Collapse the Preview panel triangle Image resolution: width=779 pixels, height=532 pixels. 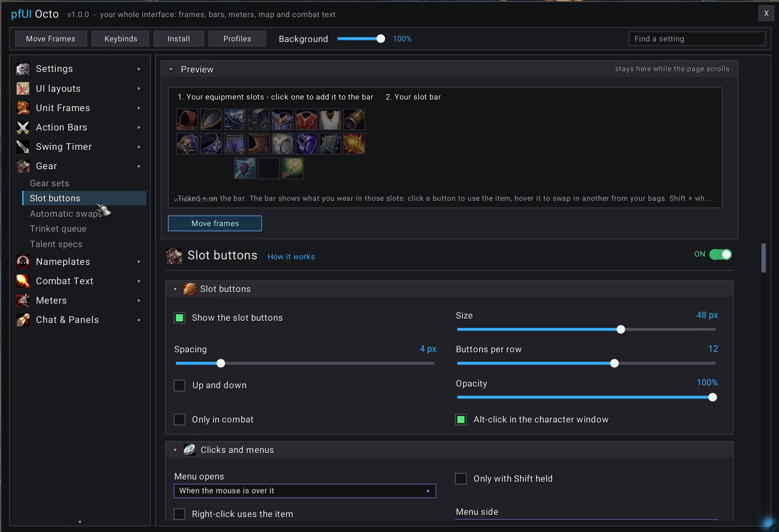click(x=171, y=70)
